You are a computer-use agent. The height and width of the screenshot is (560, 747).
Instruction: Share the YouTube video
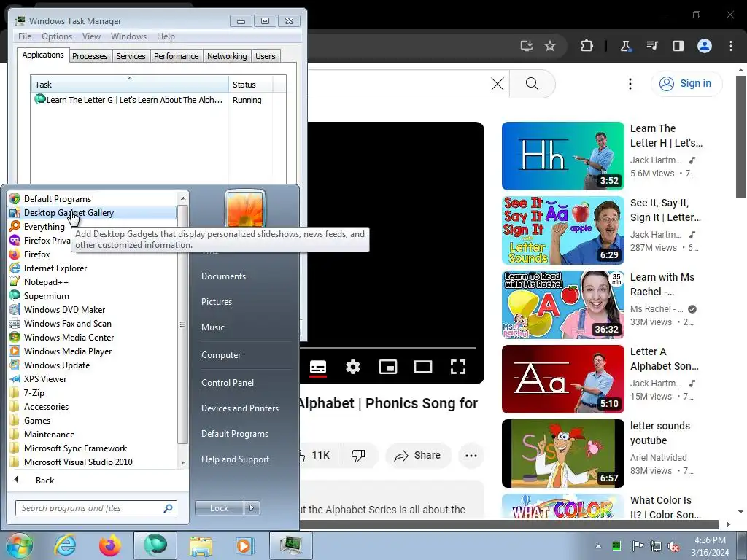point(418,455)
